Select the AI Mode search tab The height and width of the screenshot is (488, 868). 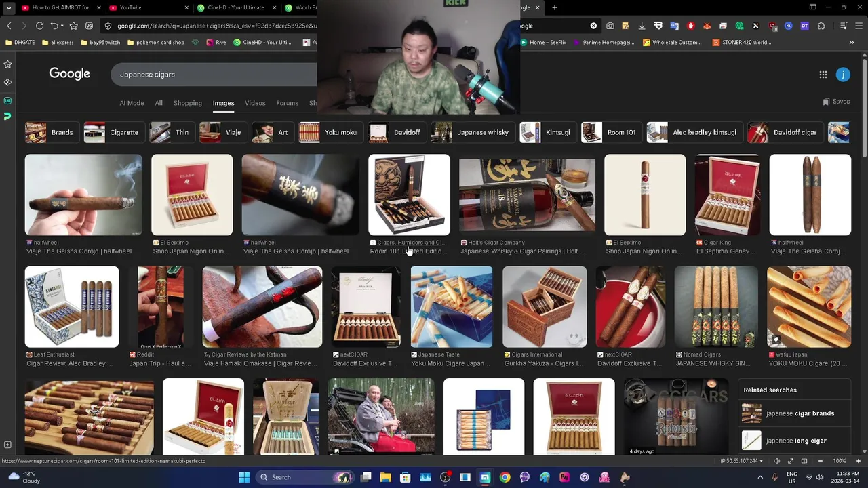[x=132, y=103]
